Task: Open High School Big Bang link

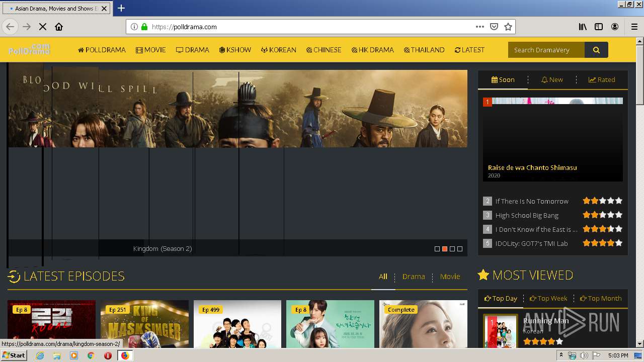Action: 527,215
